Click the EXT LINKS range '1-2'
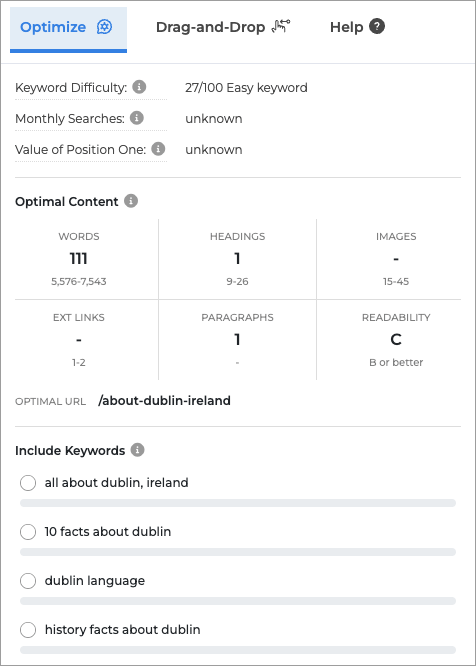The width and height of the screenshot is (476, 666). point(79,363)
